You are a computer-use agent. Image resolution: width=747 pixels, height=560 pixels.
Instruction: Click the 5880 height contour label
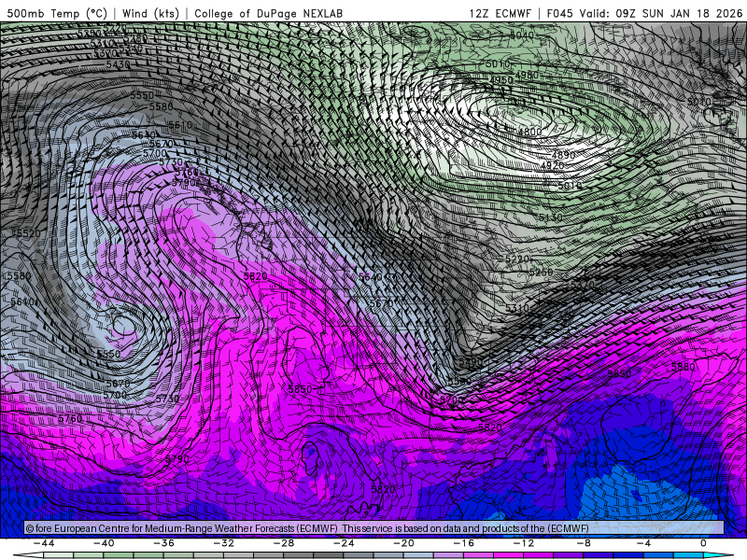tap(684, 367)
